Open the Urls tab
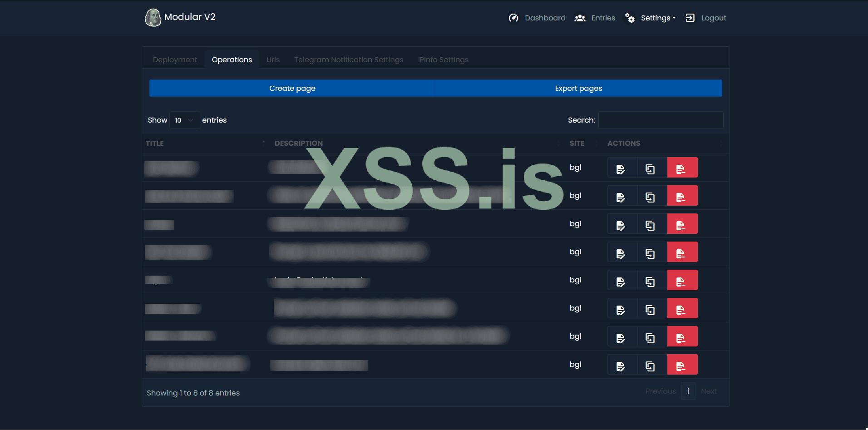The width and height of the screenshot is (868, 430). (x=273, y=59)
